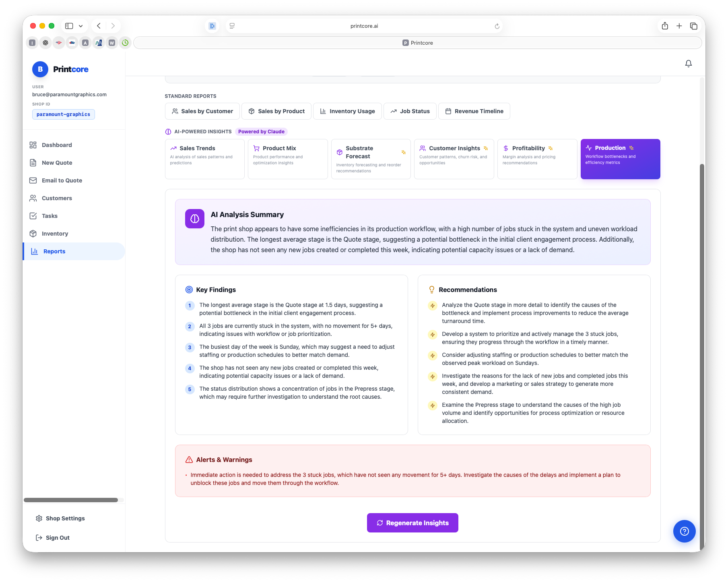
Task: Select the Substrate Forecast insight card
Action: 371,159
